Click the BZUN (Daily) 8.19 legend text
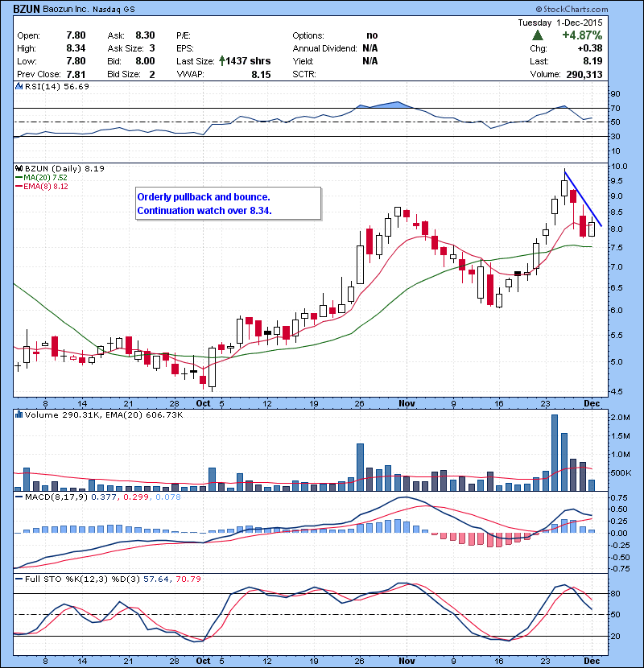This screenshot has height=668, width=644. 64,169
